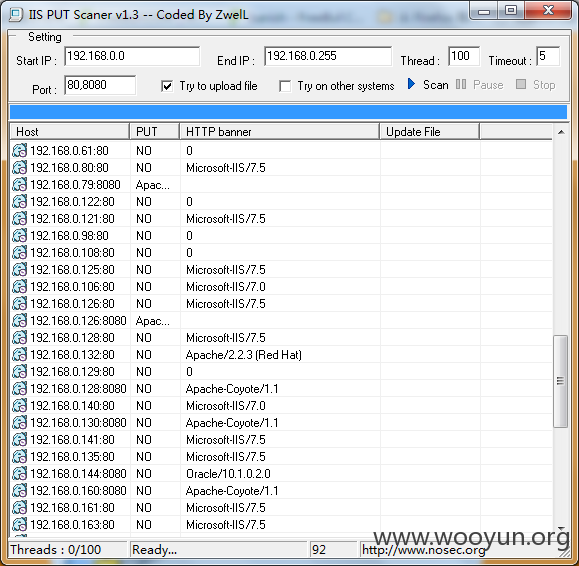Click the Ready... status text

click(x=155, y=550)
